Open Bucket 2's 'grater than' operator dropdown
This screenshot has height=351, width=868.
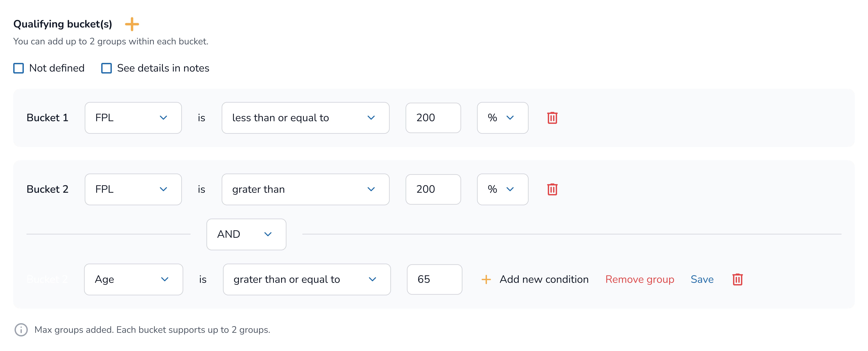coord(305,189)
